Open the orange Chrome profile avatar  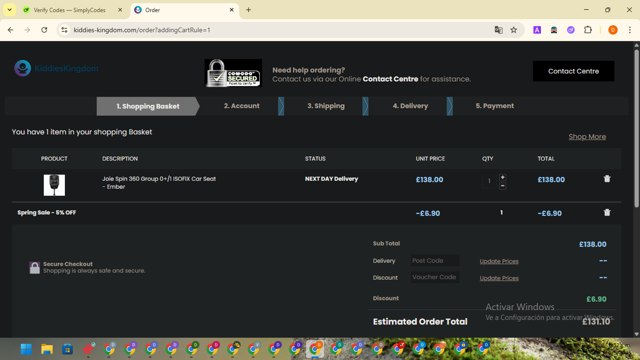pyautogui.click(x=613, y=30)
